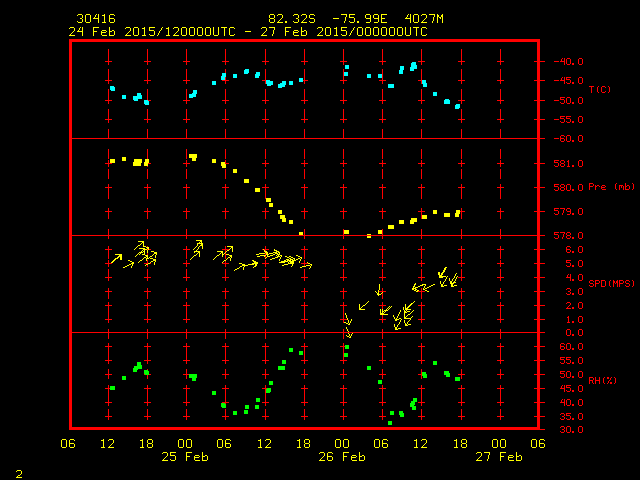Click the station ID 30416 in header
This screenshot has height=480, width=640.
(93, 19)
